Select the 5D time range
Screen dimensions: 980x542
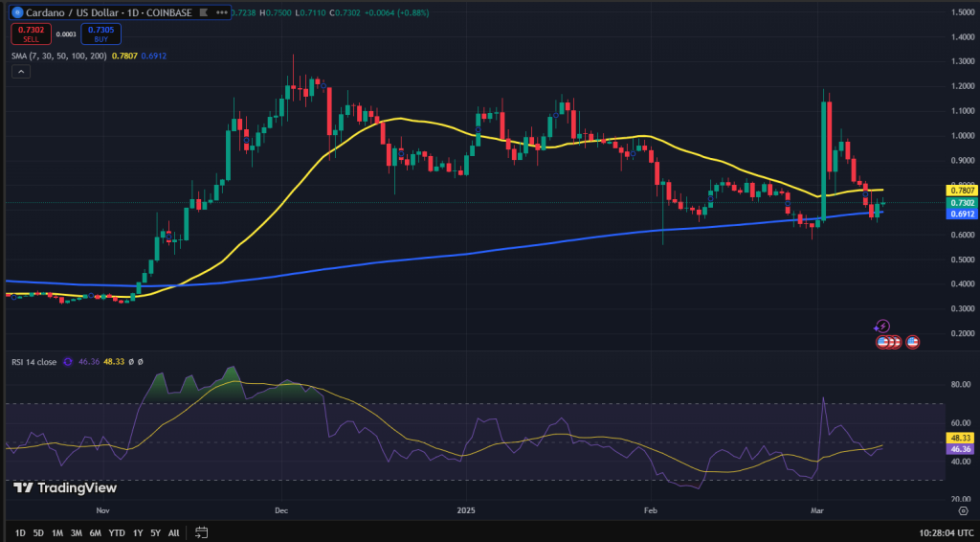coord(38,533)
